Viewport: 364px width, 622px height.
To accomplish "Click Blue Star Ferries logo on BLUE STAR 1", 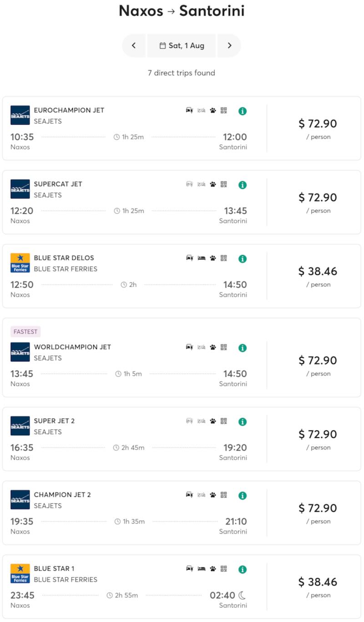I will coord(20,573).
